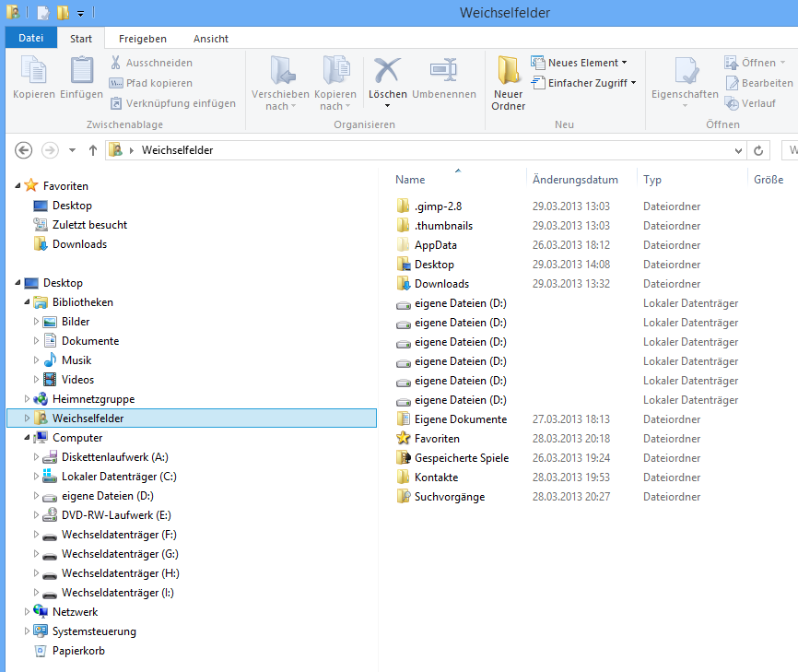The width and height of the screenshot is (798, 672).
Task: Open the recent locations dropdown arrow
Action: tap(72, 150)
